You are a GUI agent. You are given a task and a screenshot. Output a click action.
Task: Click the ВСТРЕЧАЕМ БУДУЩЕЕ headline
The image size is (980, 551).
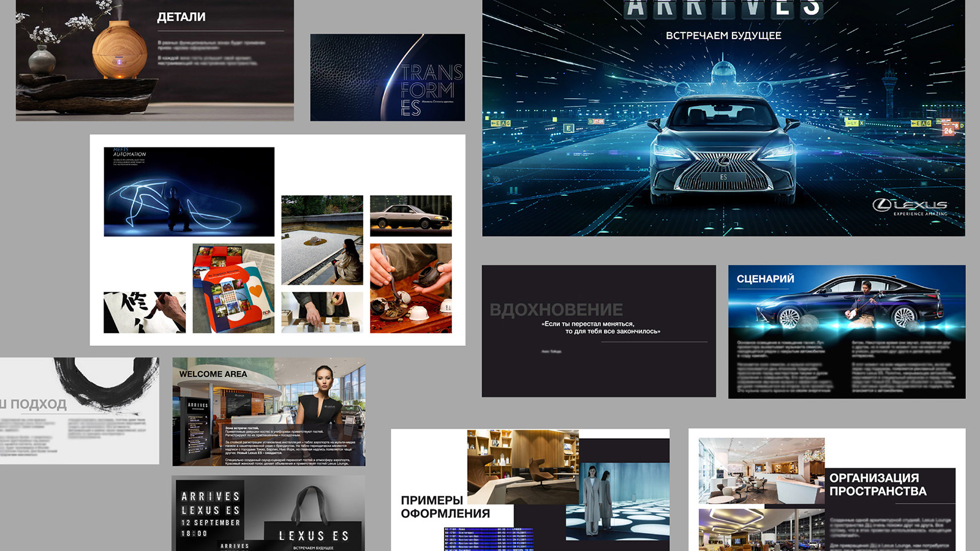(x=723, y=36)
